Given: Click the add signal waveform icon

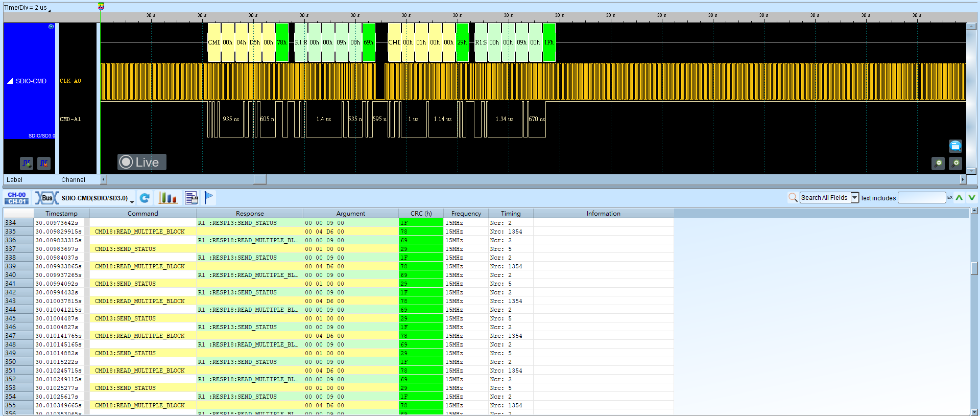Looking at the screenshot, I should tap(27, 164).
